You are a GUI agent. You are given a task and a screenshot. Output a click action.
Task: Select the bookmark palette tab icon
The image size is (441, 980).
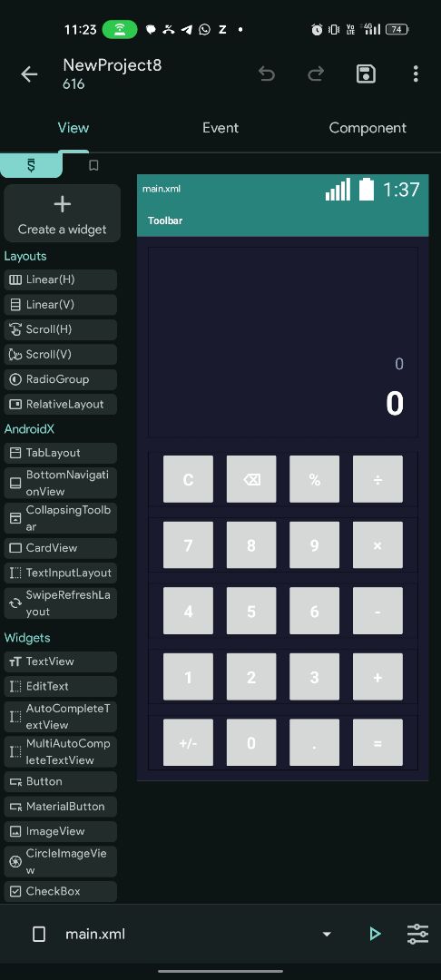93,166
